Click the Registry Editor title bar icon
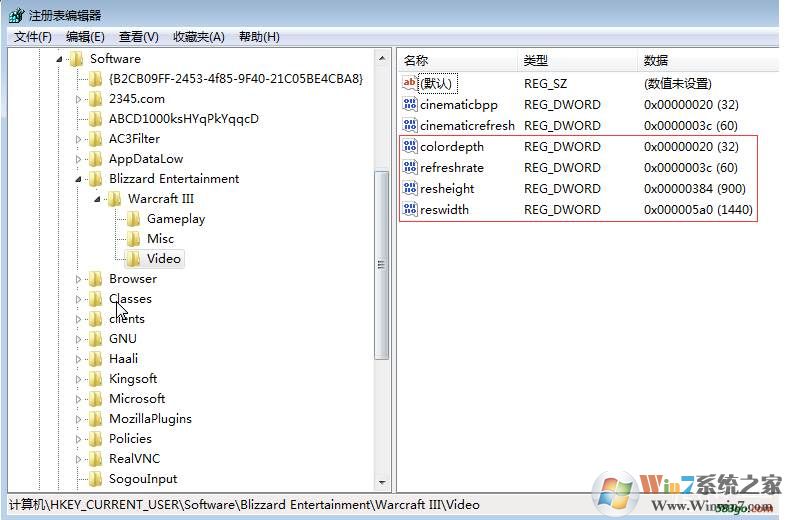The width and height of the screenshot is (789, 520). (x=17, y=15)
